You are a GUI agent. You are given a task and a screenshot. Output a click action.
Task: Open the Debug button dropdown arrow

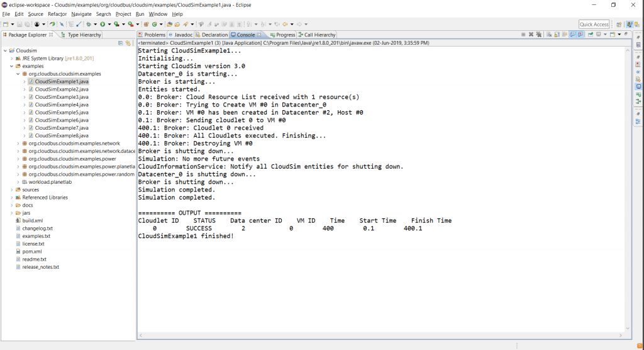pyautogui.click(x=96, y=25)
